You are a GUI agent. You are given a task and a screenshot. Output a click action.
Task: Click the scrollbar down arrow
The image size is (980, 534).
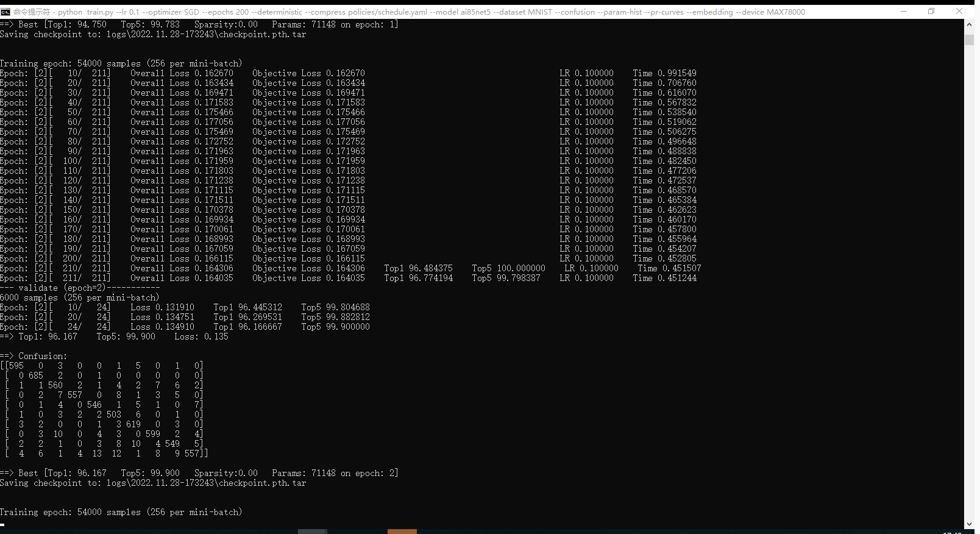click(969, 524)
